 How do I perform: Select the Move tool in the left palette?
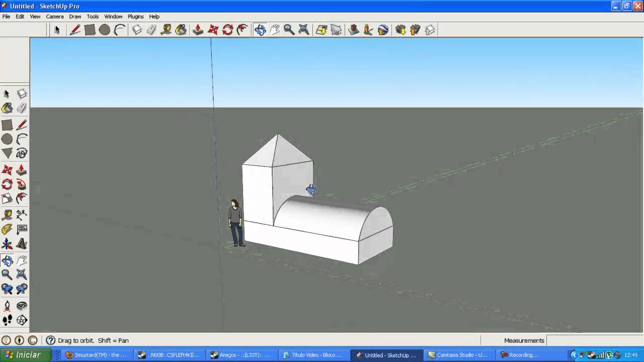coord(7,170)
